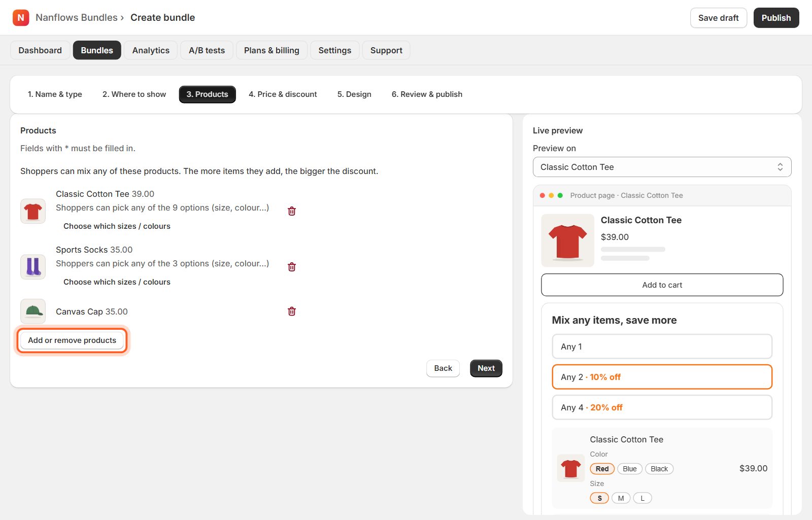
Task: Click Add to cart in preview
Action: (x=662, y=285)
